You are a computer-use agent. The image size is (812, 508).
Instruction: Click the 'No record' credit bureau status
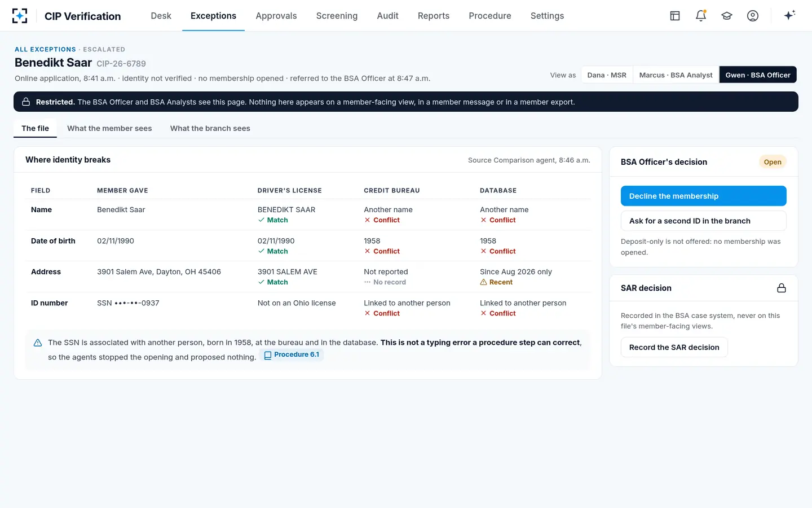(385, 282)
